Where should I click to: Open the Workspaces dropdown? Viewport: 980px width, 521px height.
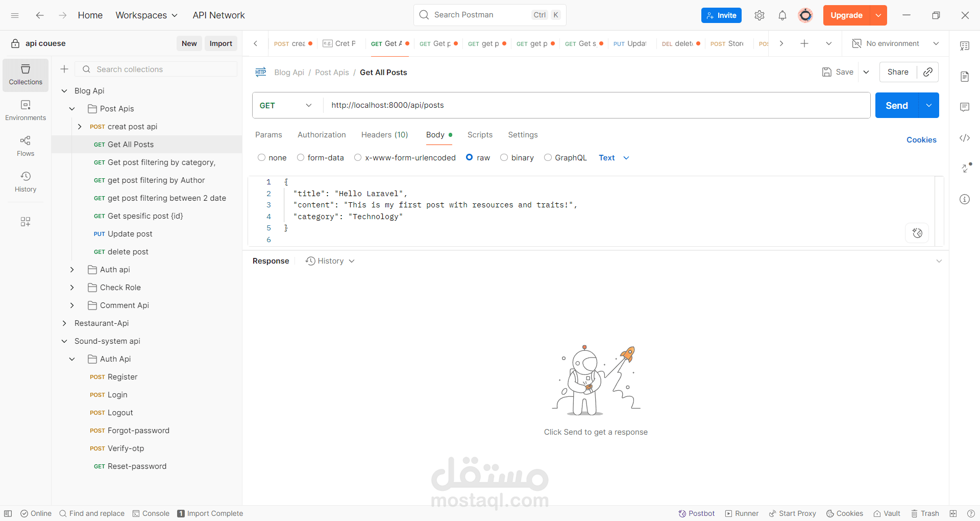[146, 15]
